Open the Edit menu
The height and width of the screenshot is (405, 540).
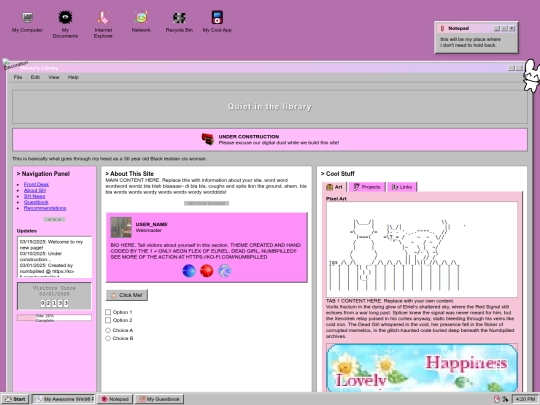pyautogui.click(x=35, y=77)
